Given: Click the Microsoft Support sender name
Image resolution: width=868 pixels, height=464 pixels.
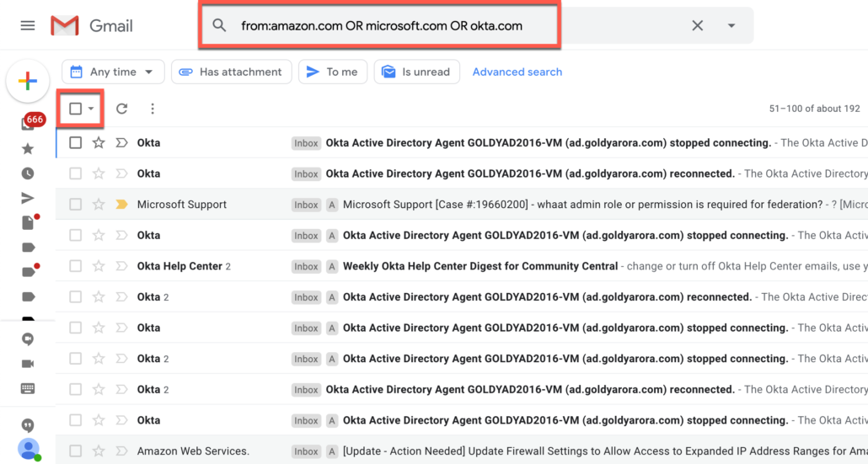Looking at the screenshot, I should [x=182, y=205].
